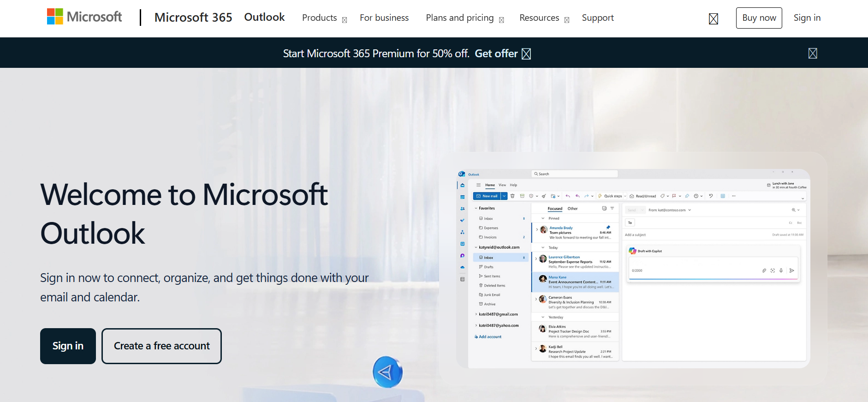Expand the Products dropdown menu
Screen dimensions: 868x402
click(x=324, y=18)
